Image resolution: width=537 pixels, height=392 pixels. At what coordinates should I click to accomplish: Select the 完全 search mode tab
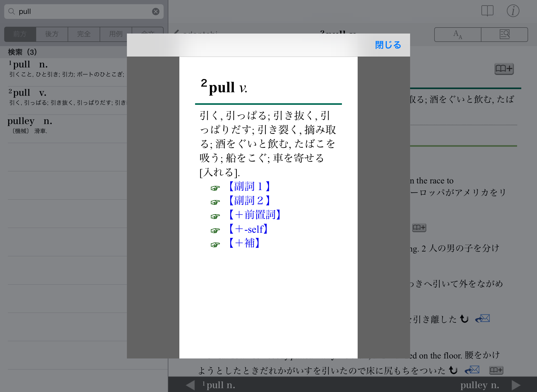click(84, 34)
